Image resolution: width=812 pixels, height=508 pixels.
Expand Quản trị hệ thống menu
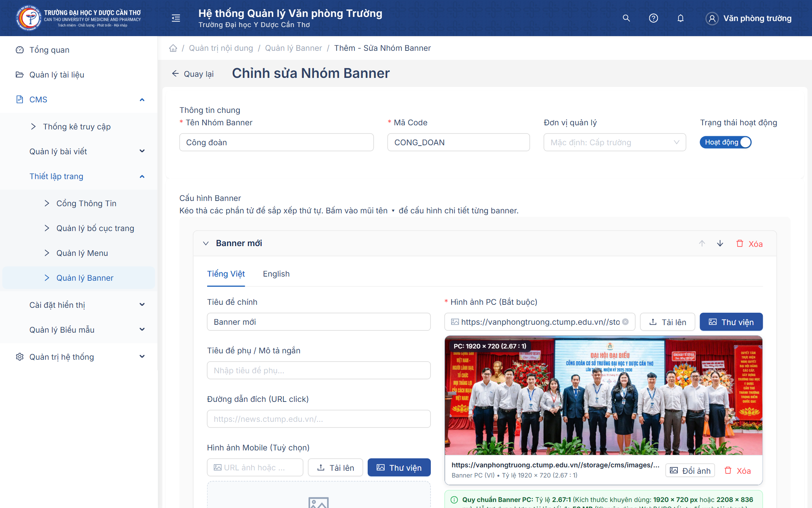(x=142, y=357)
